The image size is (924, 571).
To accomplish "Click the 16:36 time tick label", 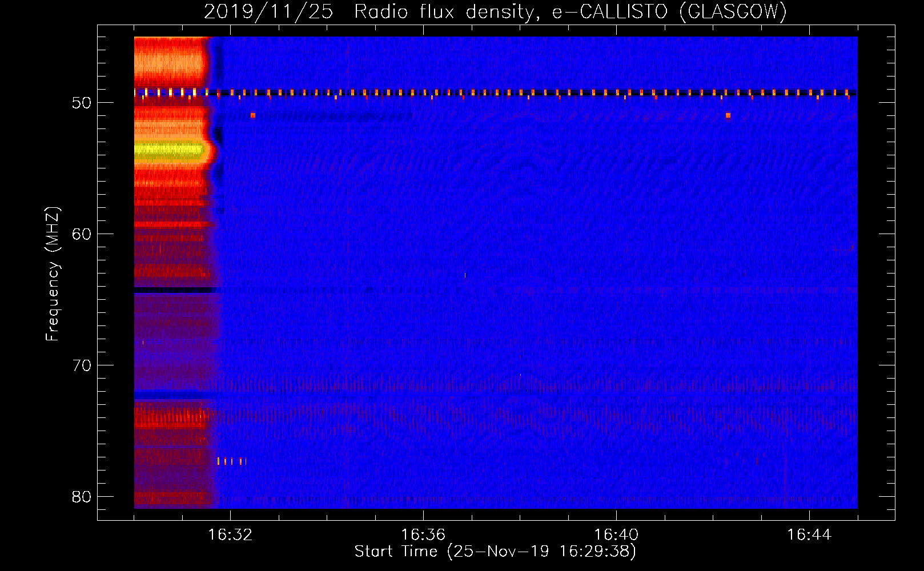I will (423, 534).
